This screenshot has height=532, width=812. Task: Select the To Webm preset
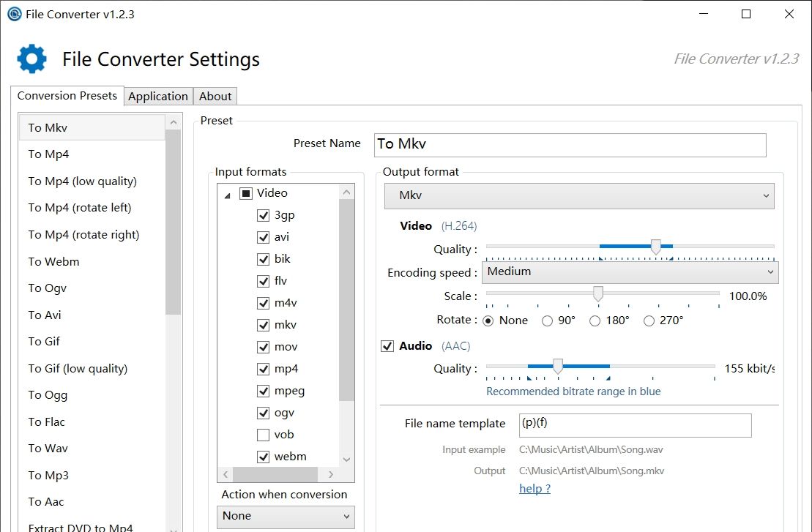[53, 261]
